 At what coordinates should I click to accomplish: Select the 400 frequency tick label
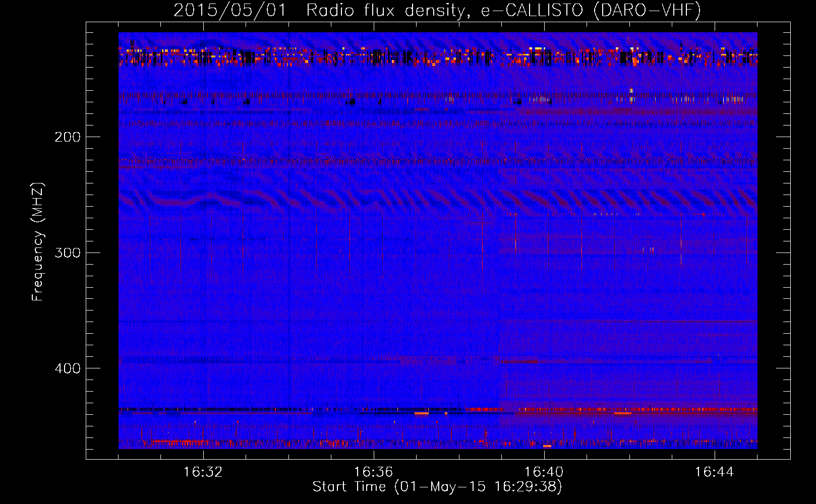(67, 368)
